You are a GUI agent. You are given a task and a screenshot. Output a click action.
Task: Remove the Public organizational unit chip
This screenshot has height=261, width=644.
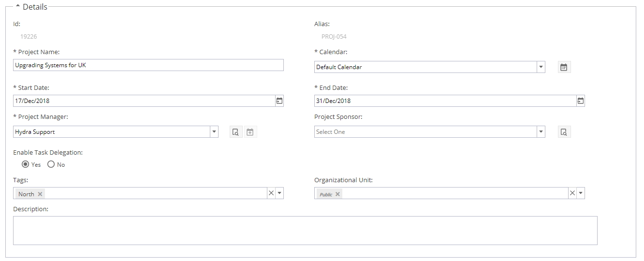point(337,194)
